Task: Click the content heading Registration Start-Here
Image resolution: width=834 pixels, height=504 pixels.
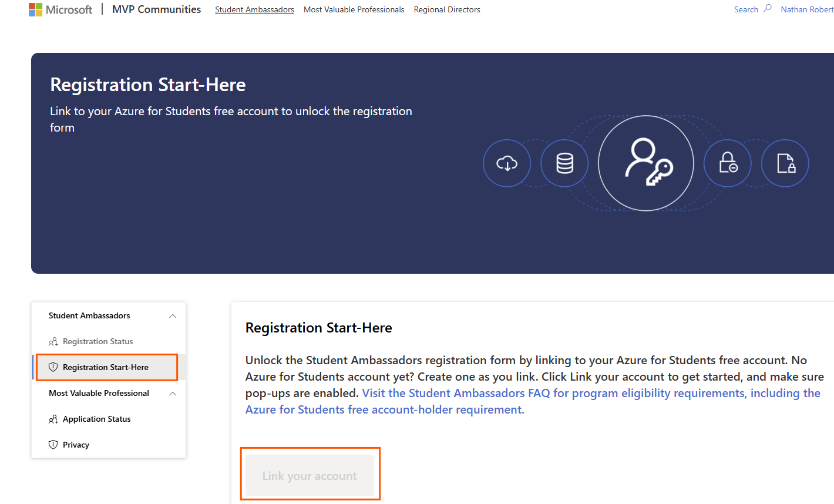Action: pos(319,328)
